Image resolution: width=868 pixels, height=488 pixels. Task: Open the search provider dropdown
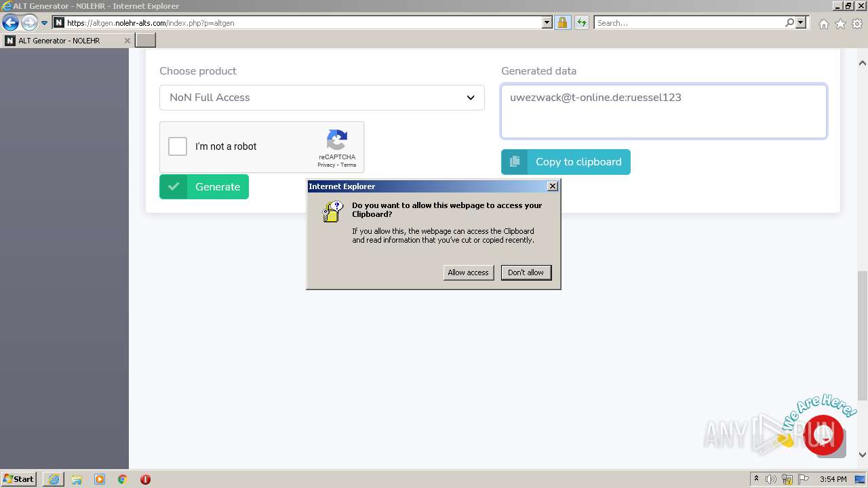click(x=801, y=23)
